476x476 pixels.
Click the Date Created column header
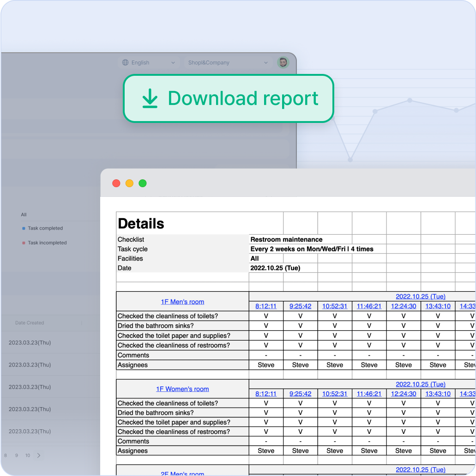click(x=29, y=323)
